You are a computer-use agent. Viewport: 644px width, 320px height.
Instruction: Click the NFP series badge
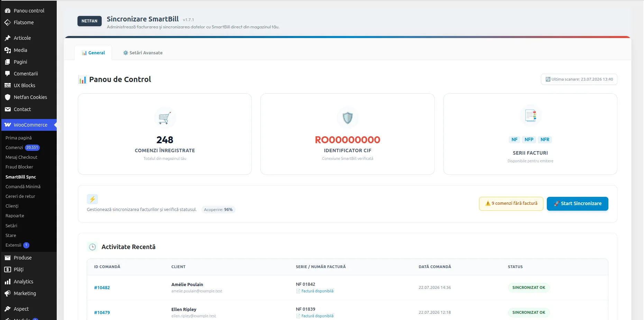[529, 139]
